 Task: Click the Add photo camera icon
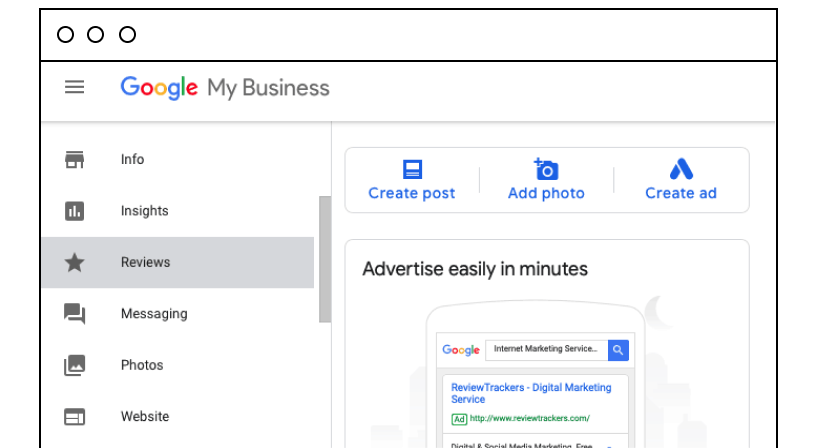(546, 169)
